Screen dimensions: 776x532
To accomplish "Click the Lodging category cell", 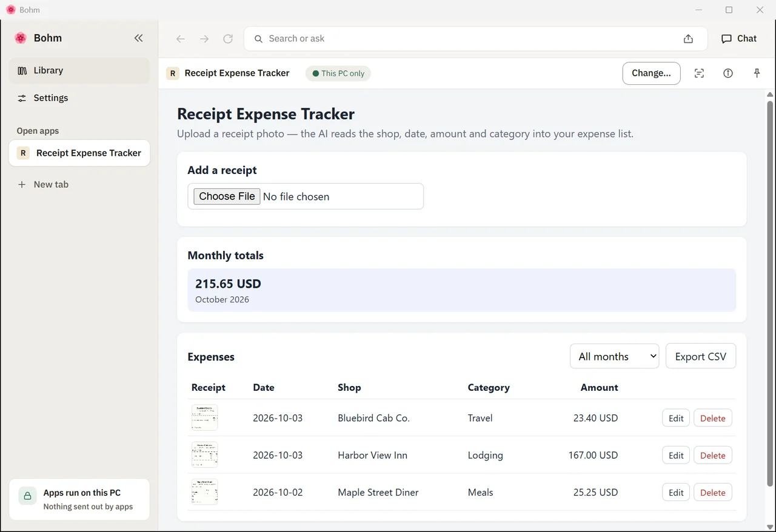I will 486,455.
